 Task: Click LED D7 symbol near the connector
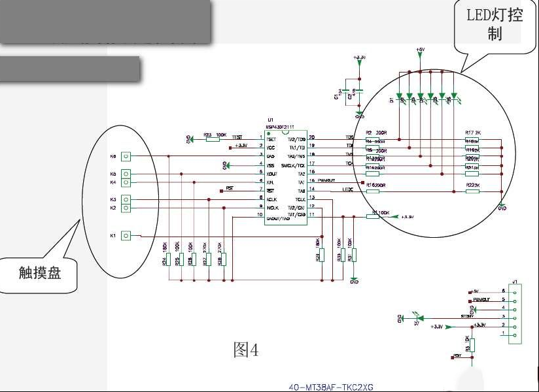coord(417,318)
